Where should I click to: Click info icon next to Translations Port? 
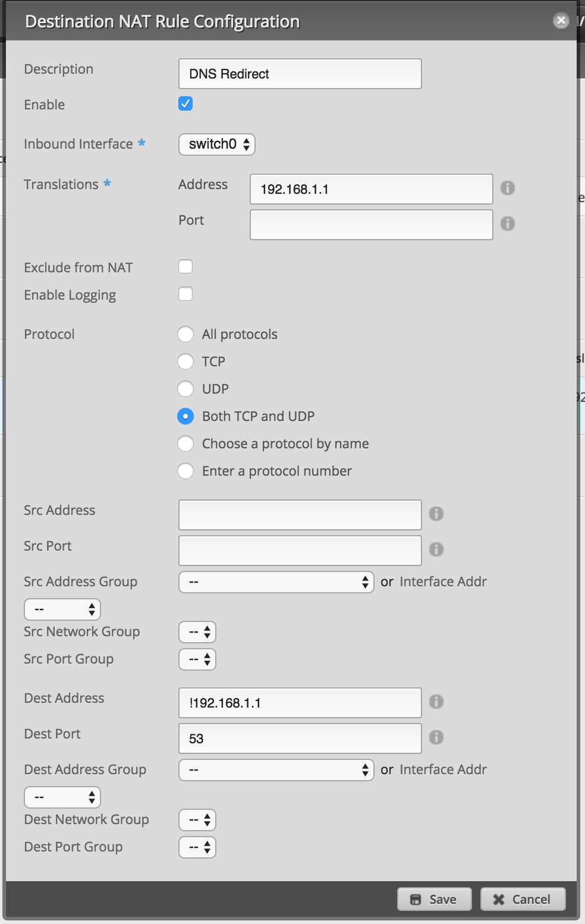point(507,224)
